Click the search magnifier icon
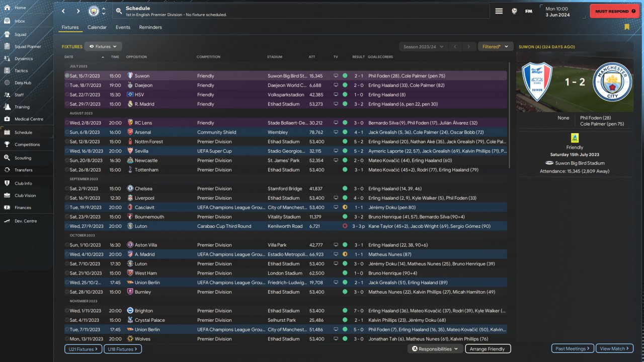Viewport: 644px width, 362px height. pos(119,11)
